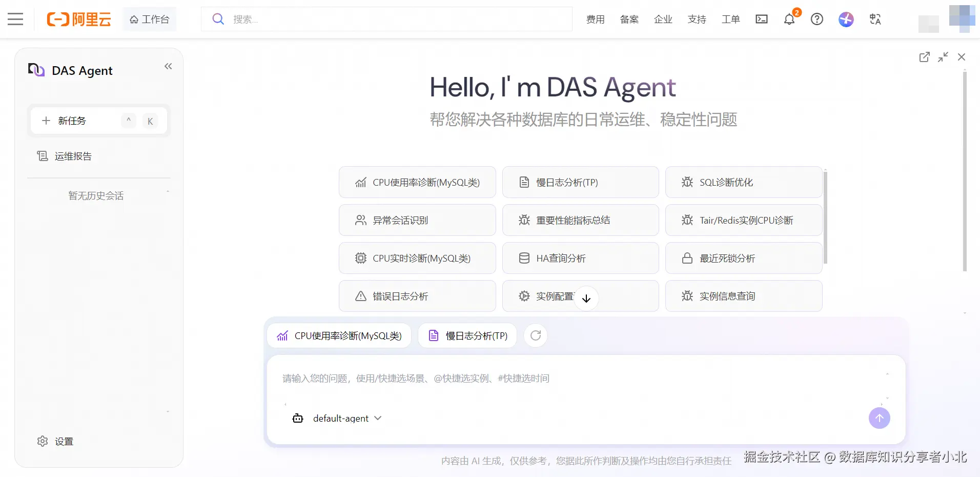Click the DAS Agent logo icon
The height and width of the screenshot is (477, 980).
pyautogui.click(x=36, y=70)
